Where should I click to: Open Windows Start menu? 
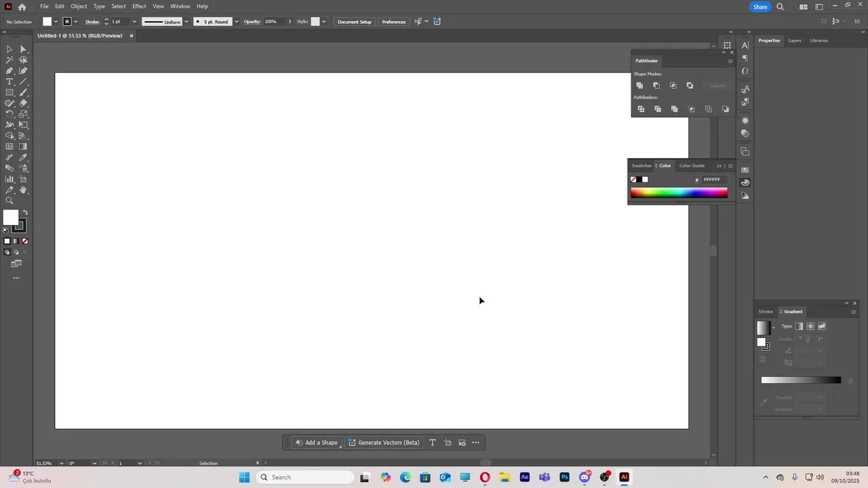(244, 477)
